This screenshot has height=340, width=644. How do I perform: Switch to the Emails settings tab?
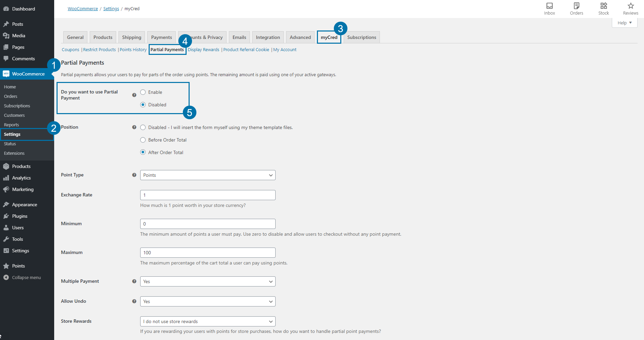(239, 37)
